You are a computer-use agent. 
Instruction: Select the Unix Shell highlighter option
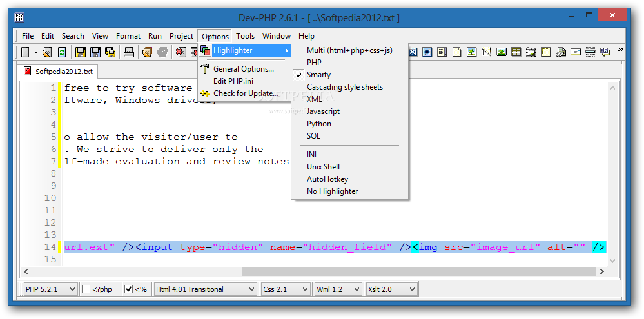(350, 167)
